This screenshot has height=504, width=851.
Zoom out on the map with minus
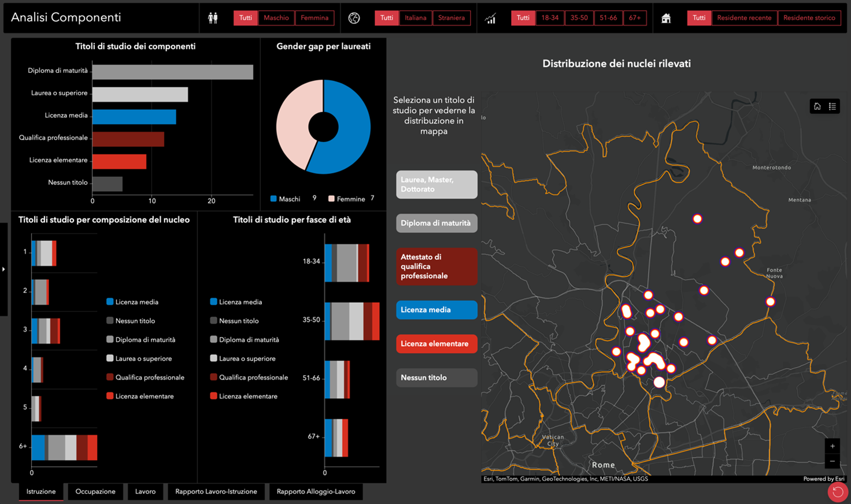tap(832, 461)
